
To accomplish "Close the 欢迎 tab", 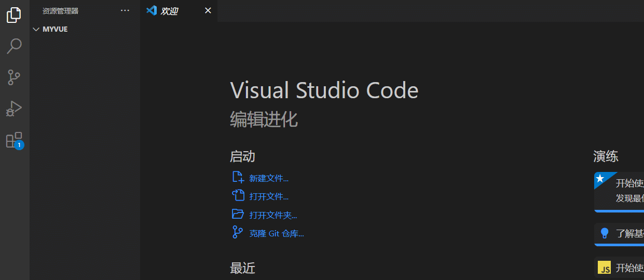I will coord(208,10).
